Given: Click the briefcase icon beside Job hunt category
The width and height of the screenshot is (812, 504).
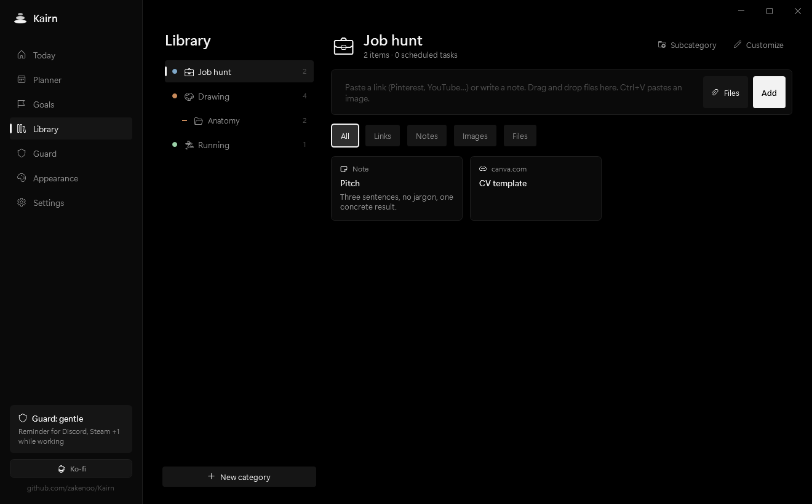Looking at the screenshot, I should (x=189, y=72).
